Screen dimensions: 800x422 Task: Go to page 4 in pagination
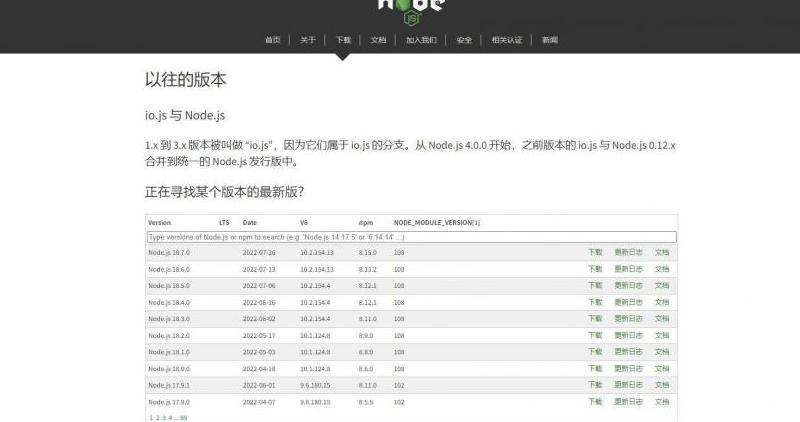point(170,418)
